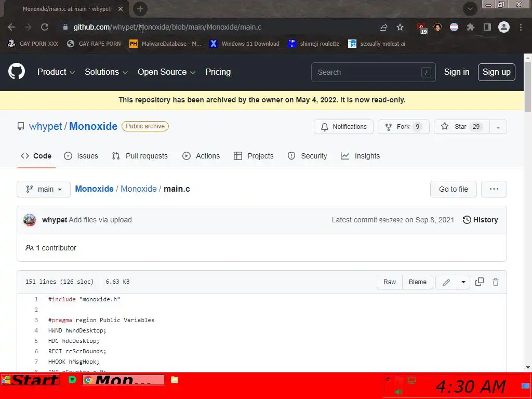This screenshot has height=399, width=532.
Task: Expand hidden tray icons chevron
Action: pyautogui.click(x=388, y=380)
